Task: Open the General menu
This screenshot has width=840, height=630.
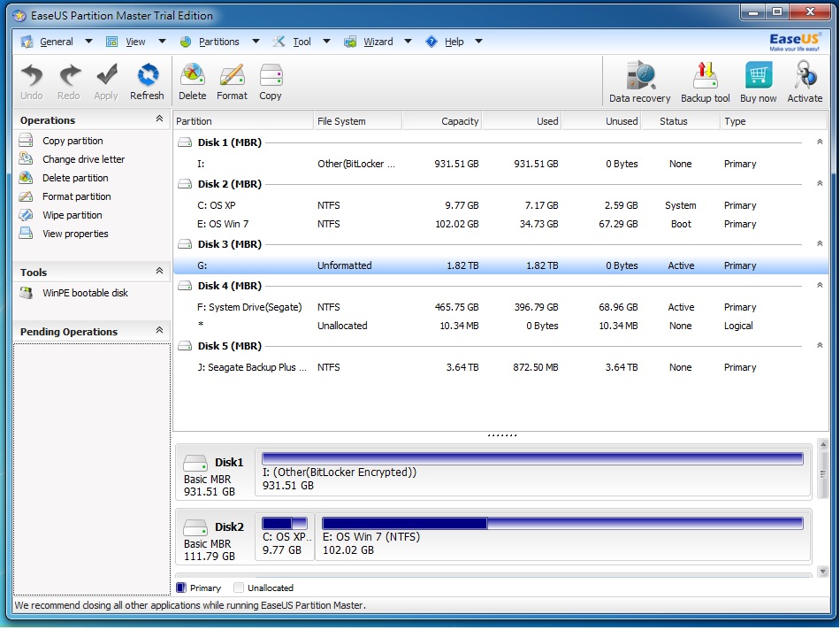Action: (57, 42)
